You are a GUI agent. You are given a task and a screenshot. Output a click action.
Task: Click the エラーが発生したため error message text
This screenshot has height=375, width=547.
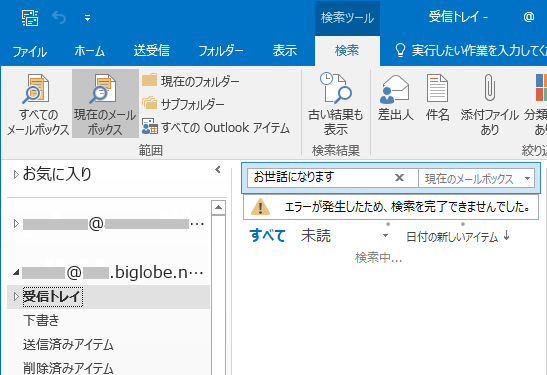[407, 207]
